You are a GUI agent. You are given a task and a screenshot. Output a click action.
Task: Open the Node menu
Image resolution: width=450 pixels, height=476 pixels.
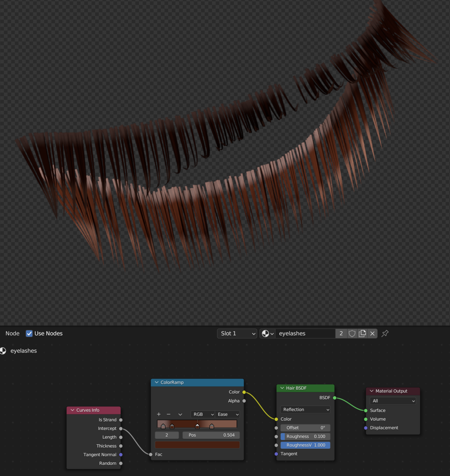(x=12, y=333)
